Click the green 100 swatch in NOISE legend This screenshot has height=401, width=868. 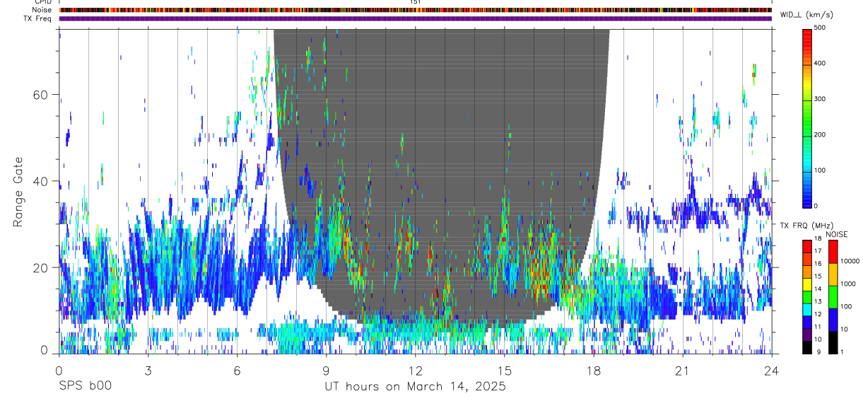[832, 296]
